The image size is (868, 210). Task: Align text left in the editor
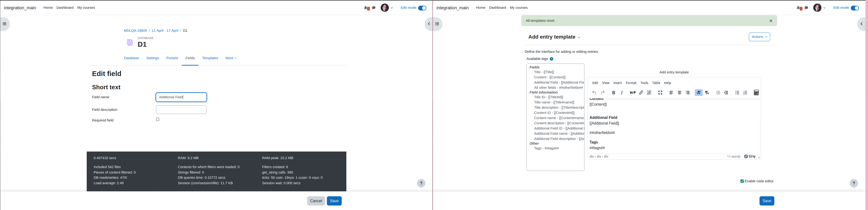click(671, 92)
